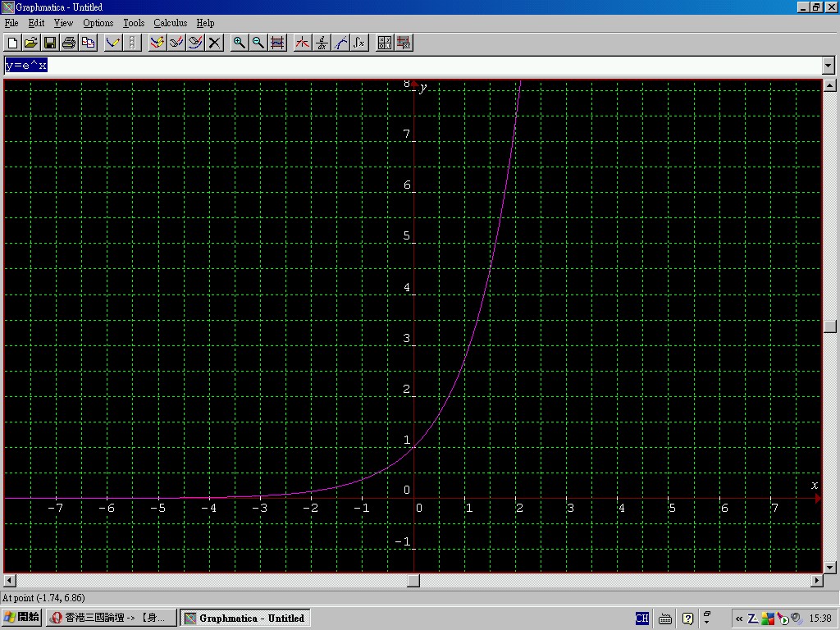840x630 pixels.
Task: Click the horizontal scrollbar right arrow
Action: [817, 580]
